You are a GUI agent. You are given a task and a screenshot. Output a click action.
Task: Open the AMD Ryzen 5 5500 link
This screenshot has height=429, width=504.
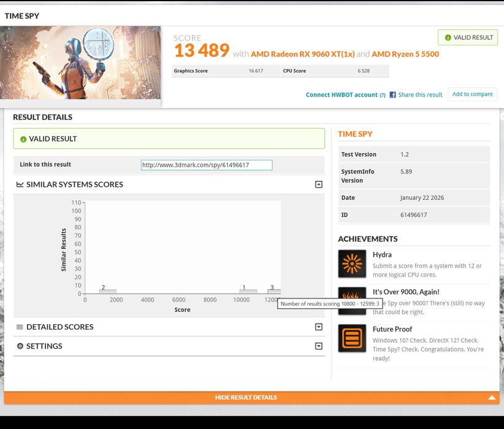tap(405, 54)
